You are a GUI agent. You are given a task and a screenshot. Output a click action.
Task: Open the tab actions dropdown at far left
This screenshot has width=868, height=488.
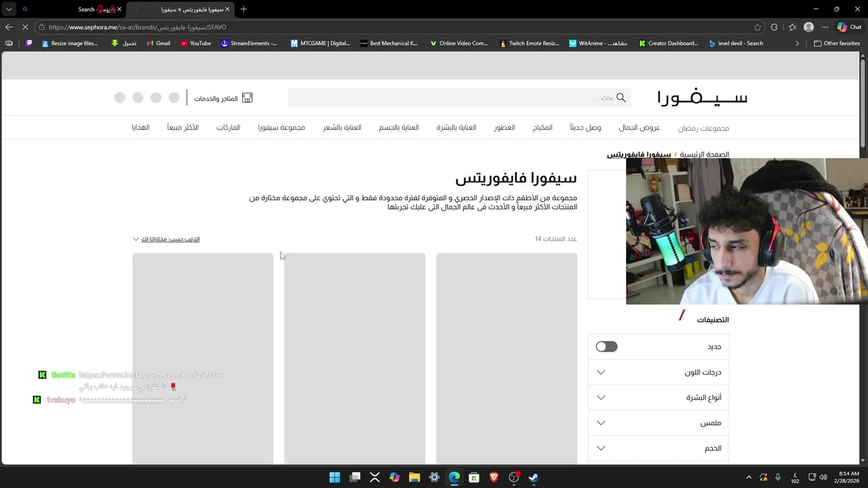8,9
